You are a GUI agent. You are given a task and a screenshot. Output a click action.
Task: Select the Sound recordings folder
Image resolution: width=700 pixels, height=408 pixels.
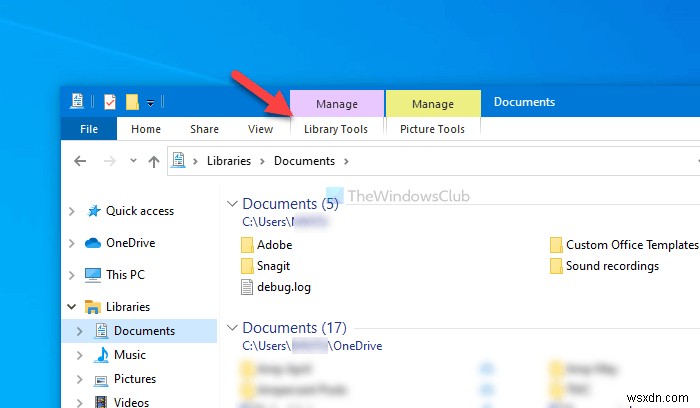pyautogui.click(x=604, y=266)
